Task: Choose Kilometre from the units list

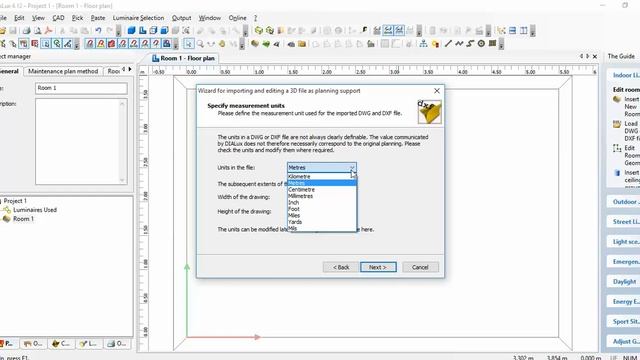Action: (x=322, y=176)
